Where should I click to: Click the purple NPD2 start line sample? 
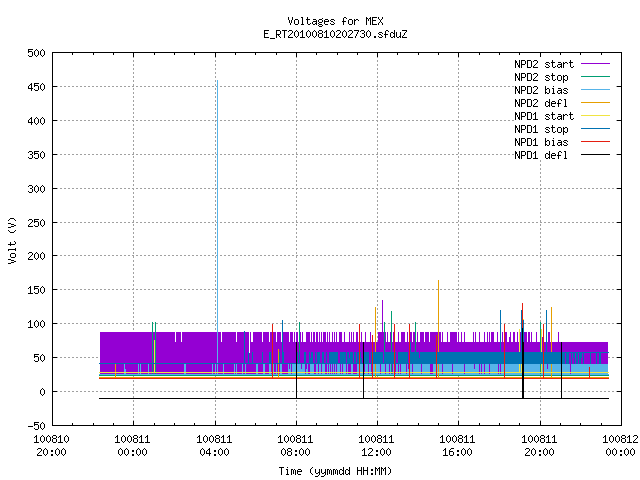pyautogui.click(x=595, y=64)
